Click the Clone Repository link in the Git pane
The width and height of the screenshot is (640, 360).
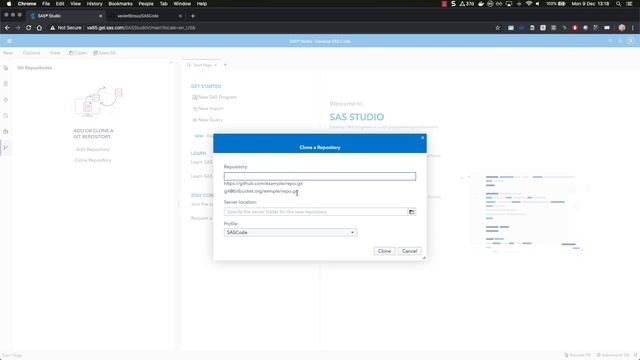pos(93,160)
